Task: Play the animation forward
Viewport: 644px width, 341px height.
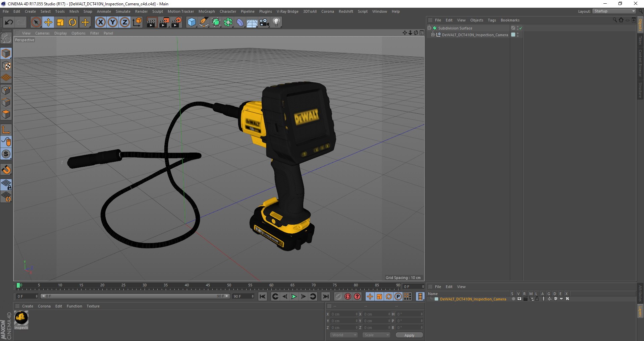Action: pos(294,296)
